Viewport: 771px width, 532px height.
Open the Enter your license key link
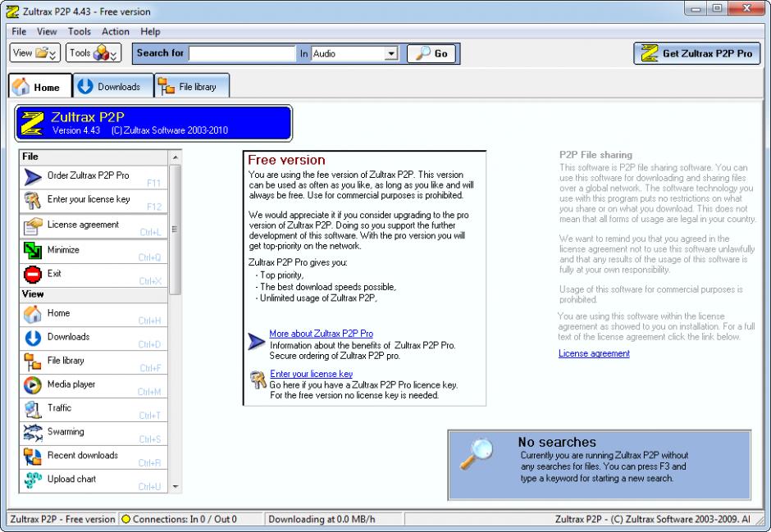point(311,374)
